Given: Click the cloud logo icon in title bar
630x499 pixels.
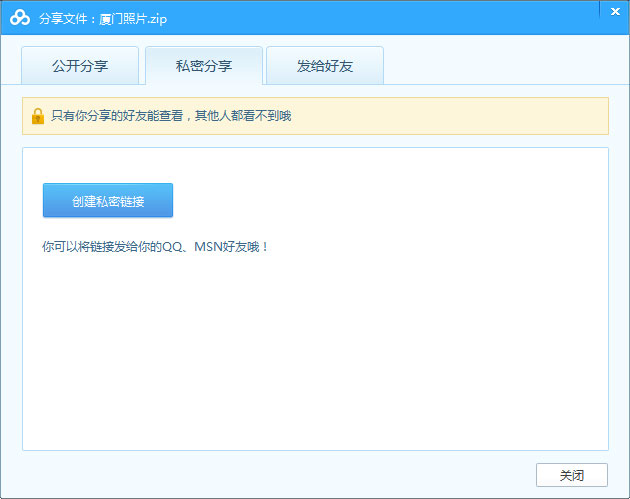Looking at the screenshot, I should point(20,18).
